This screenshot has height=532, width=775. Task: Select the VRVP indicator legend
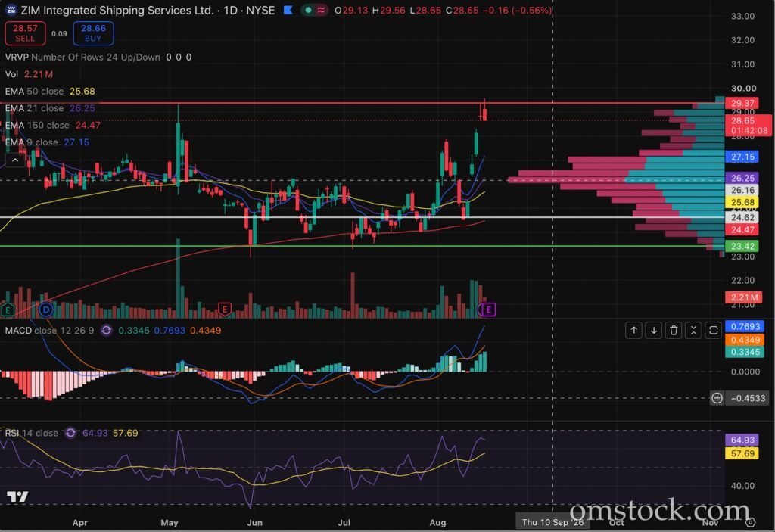click(98, 58)
